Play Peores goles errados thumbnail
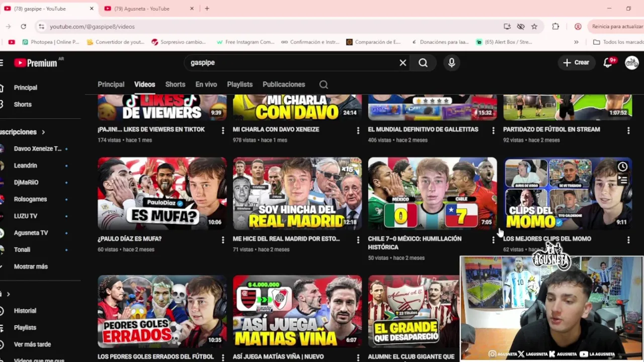644x362 pixels. coord(162,311)
